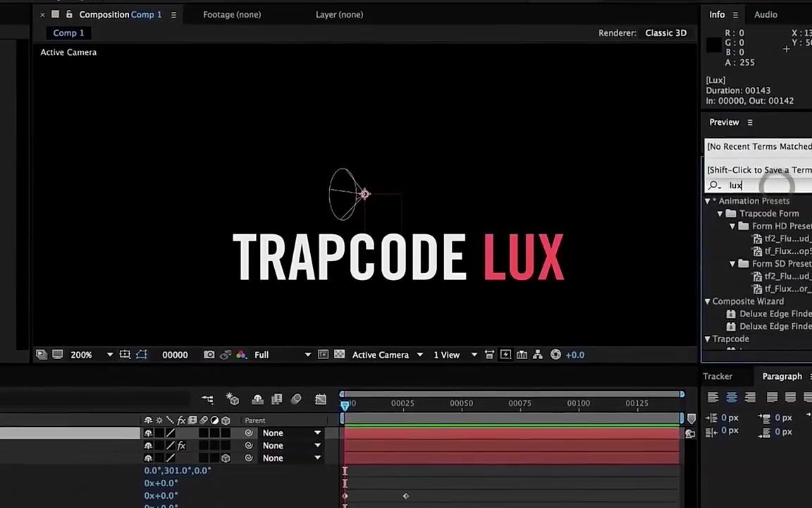Click the left text alignment icon in Paragraph
Screen dimensions: 812x508
pyautogui.click(x=714, y=397)
